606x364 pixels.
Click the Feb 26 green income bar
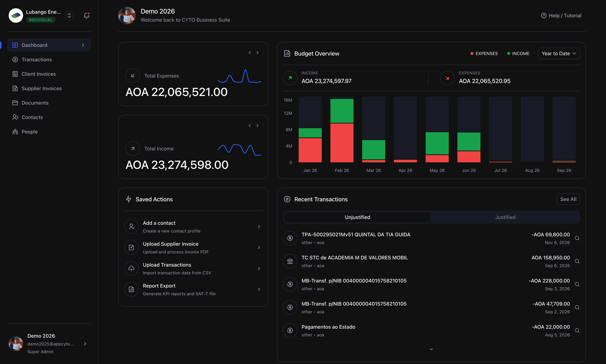click(x=342, y=111)
